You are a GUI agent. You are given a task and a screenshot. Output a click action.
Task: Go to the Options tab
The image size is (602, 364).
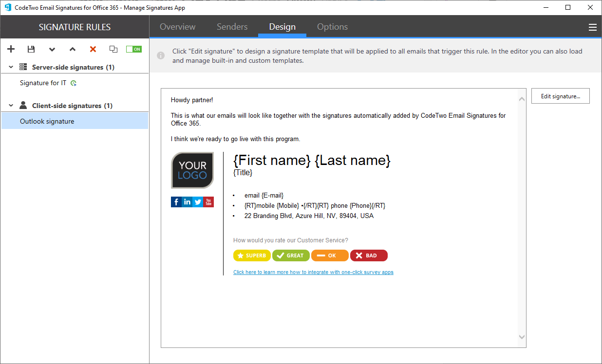(332, 27)
